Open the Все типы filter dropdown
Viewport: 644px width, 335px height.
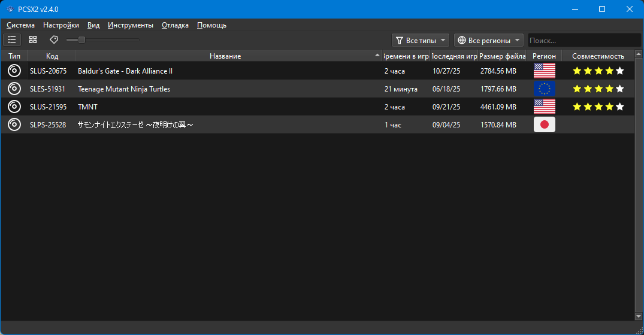(x=421, y=40)
